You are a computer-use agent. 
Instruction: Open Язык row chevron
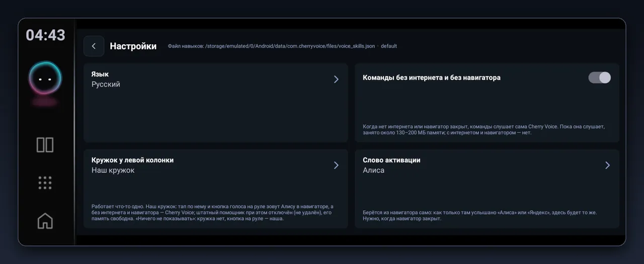(336, 79)
